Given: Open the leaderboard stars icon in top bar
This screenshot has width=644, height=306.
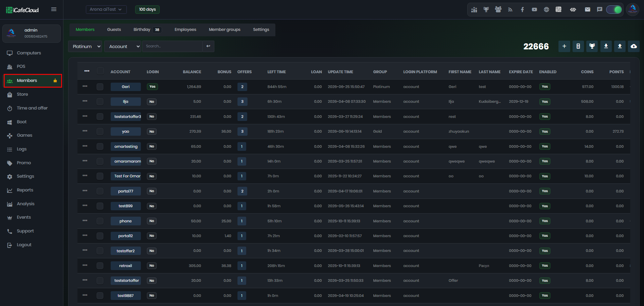Looking at the screenshot, I should [x=474, y=10].
